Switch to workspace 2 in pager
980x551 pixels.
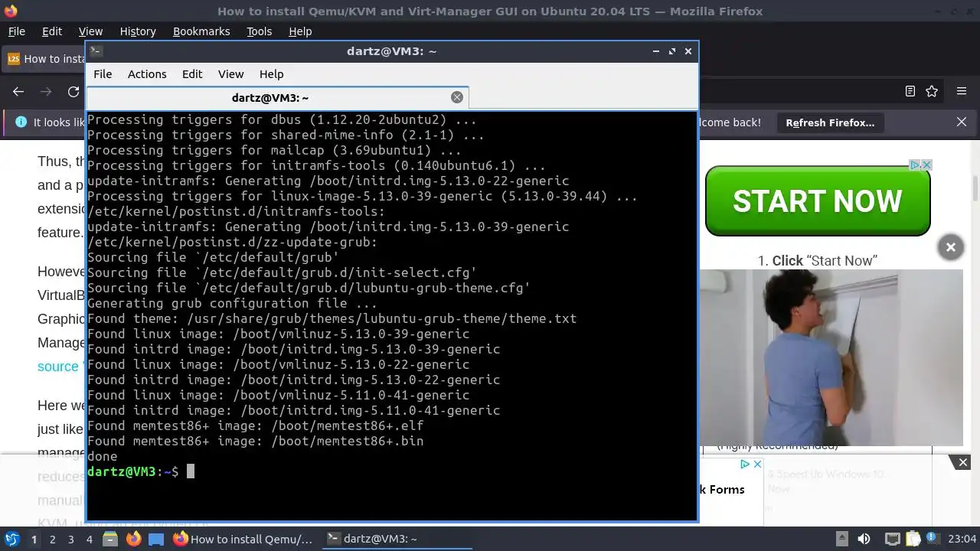tap(52, 539)
